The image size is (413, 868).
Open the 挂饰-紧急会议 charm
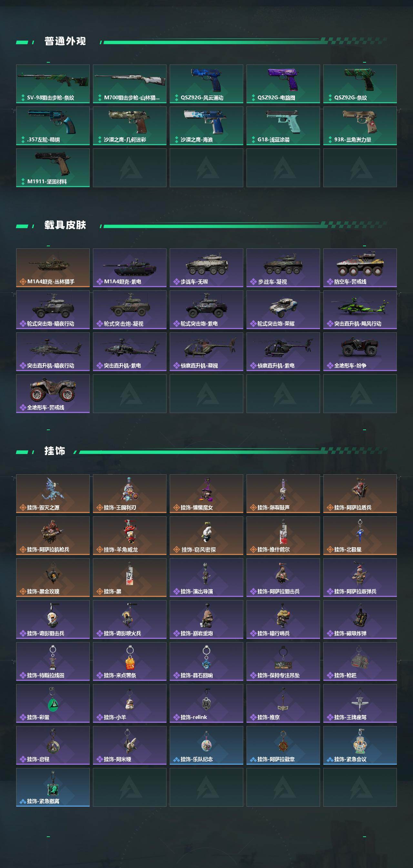360,745
